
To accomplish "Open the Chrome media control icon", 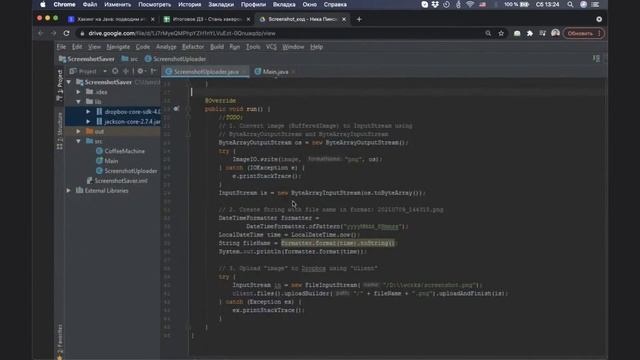I will (x=542, y=33).
